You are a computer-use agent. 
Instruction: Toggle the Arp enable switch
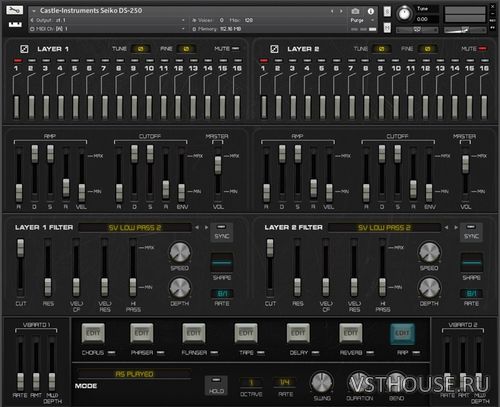(x=417, y=353)
